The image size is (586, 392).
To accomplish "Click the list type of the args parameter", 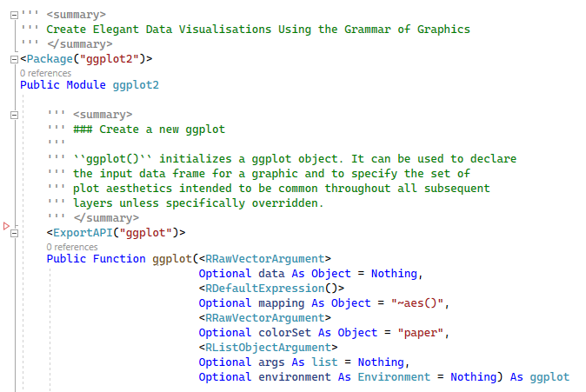I will point(323,362).
